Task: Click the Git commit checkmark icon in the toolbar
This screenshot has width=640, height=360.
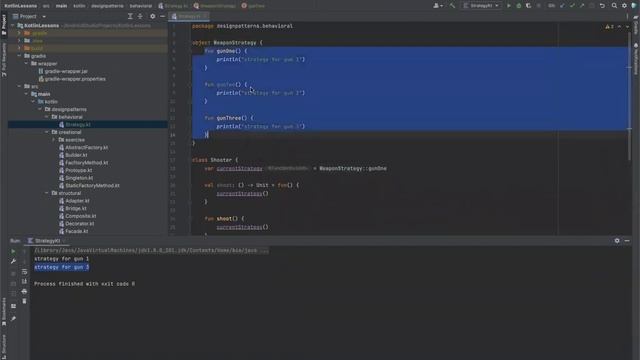Action: coord(572,6)
